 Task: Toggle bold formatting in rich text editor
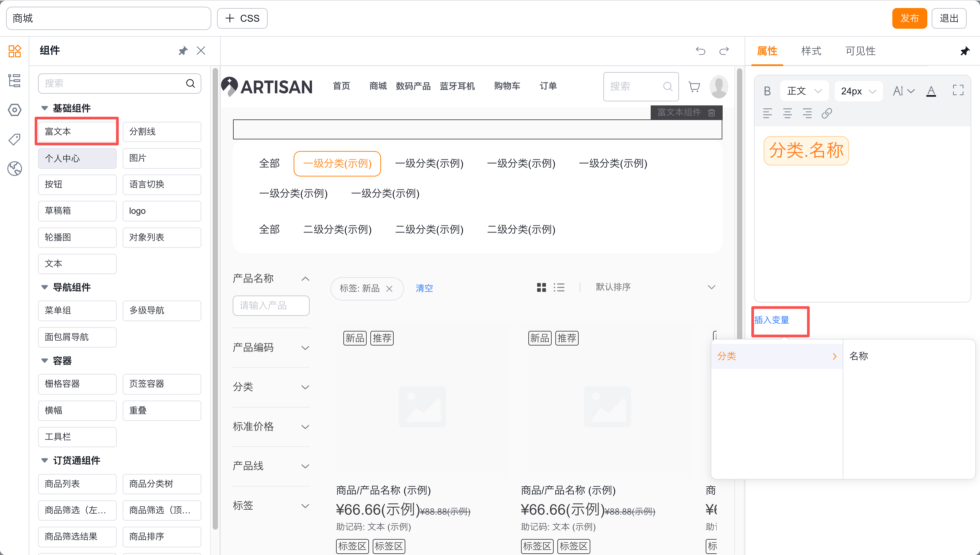pos(767,91)
